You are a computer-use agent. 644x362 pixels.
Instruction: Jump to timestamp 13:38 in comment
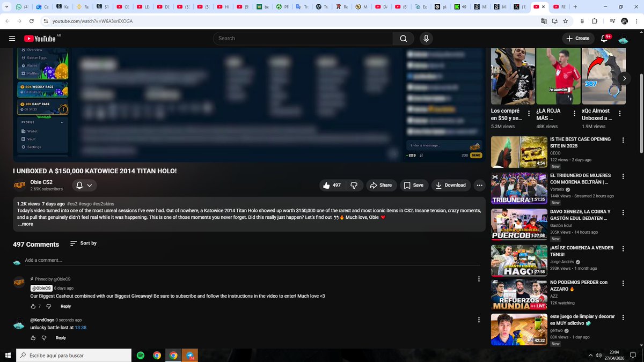(80, 327)
